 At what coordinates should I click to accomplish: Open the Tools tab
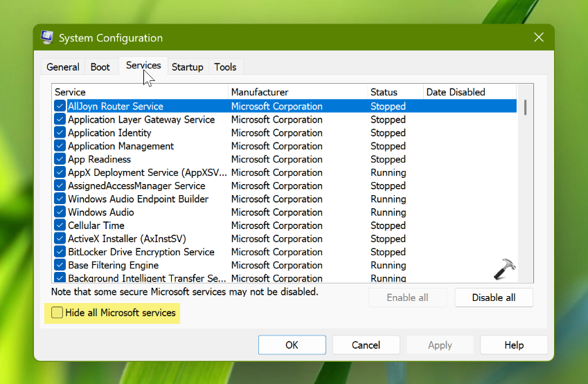click(x=225, y=67)
